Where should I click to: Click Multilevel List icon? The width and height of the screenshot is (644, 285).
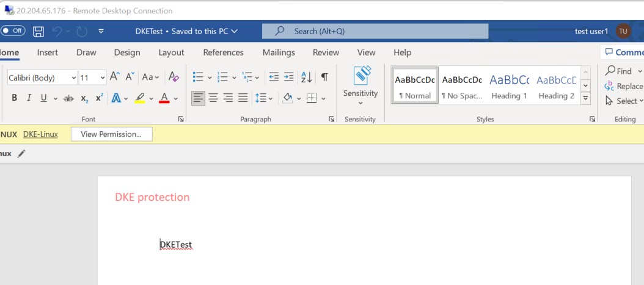coord(247,77)
